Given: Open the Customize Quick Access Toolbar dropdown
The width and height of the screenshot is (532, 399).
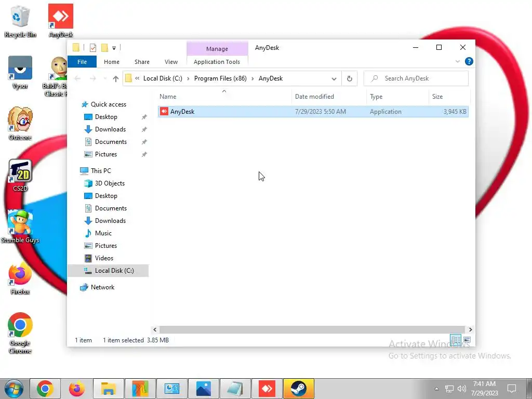Looking at the screenshot, I should pos(114,48).
